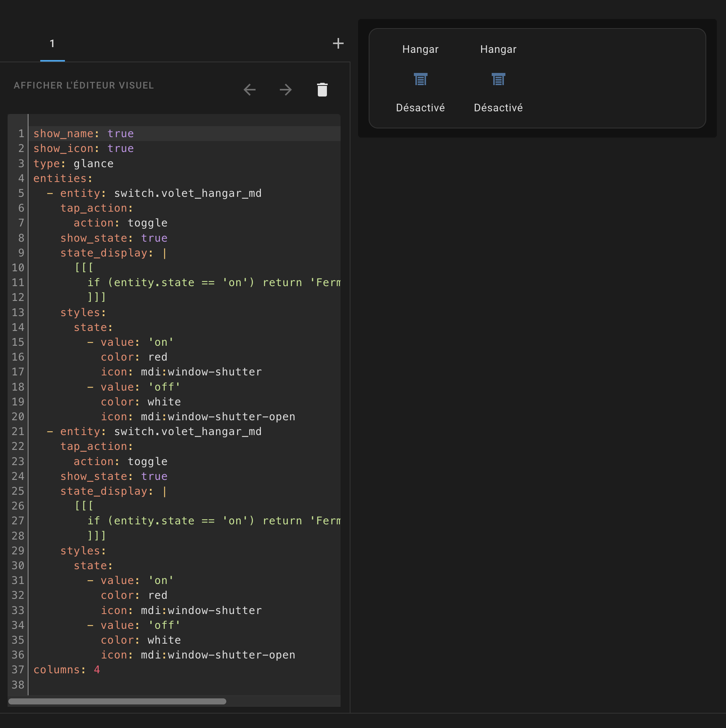Image resolution: width=726 pixels, height=728 pixels.
Task: Delete this card using the trash icon
Action: point(322,90)
